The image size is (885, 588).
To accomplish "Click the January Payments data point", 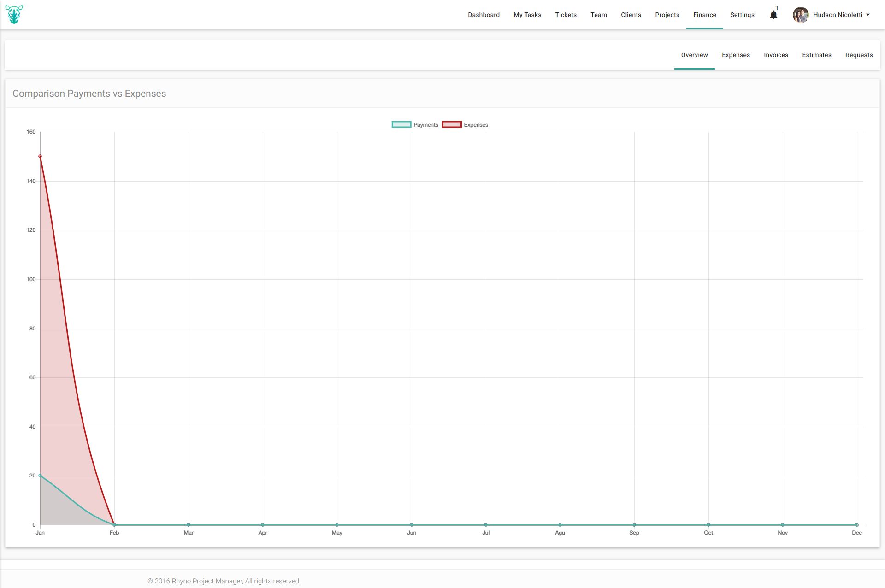I will tap(40, 476).
